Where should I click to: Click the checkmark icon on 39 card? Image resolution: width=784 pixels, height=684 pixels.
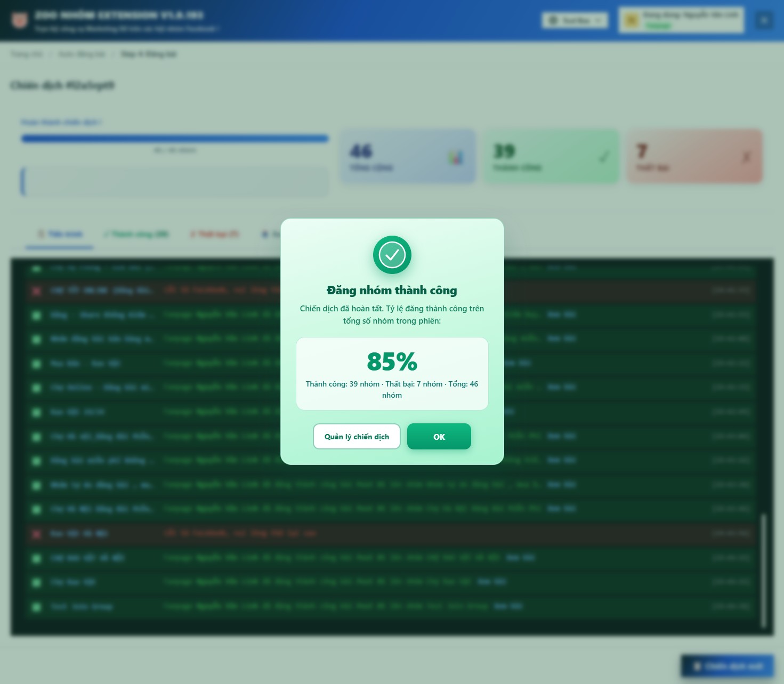[x=604, y=157]
